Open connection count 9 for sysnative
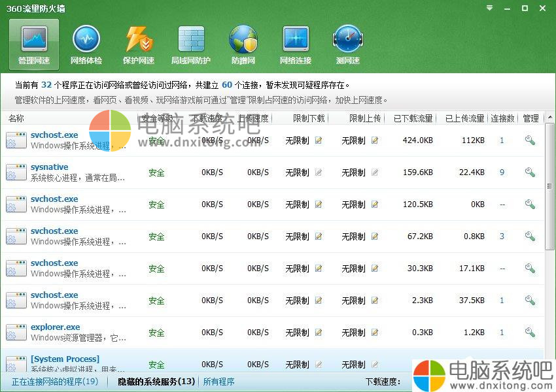 (502, 172)
